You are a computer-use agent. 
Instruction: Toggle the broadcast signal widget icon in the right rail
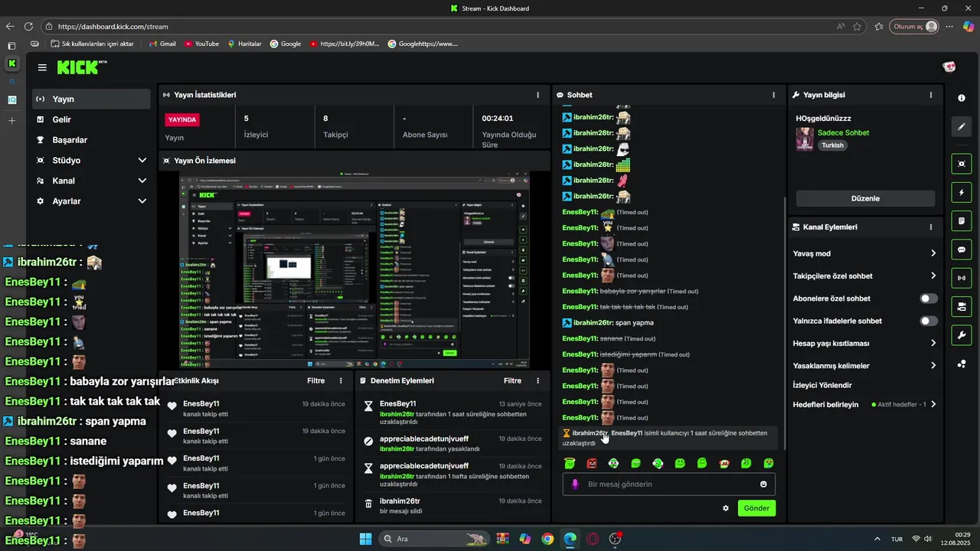(x=962, y=278)
